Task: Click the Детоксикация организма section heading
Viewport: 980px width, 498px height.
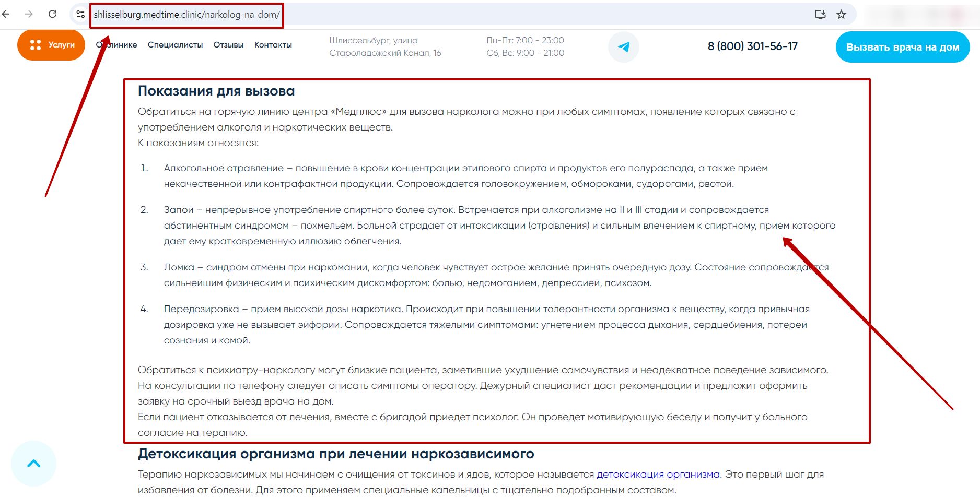Action: tap(336, 454)
